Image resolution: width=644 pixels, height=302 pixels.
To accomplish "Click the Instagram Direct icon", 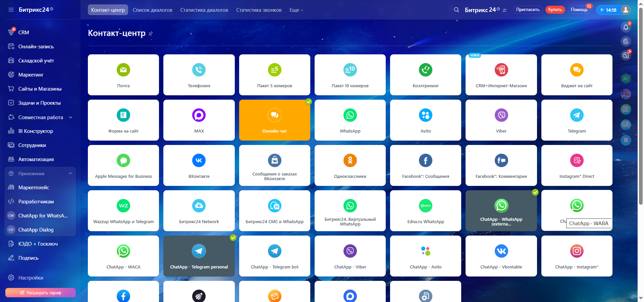I will coord(577,160).
